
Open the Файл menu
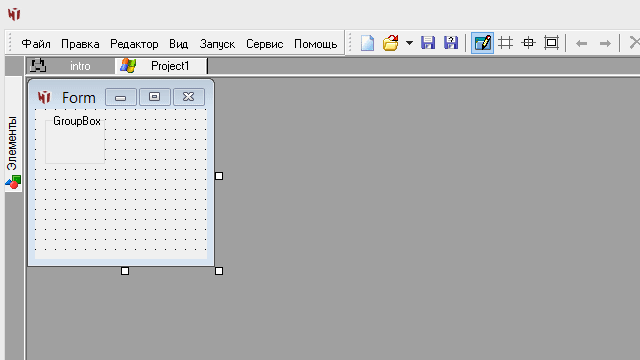(36, 43)
